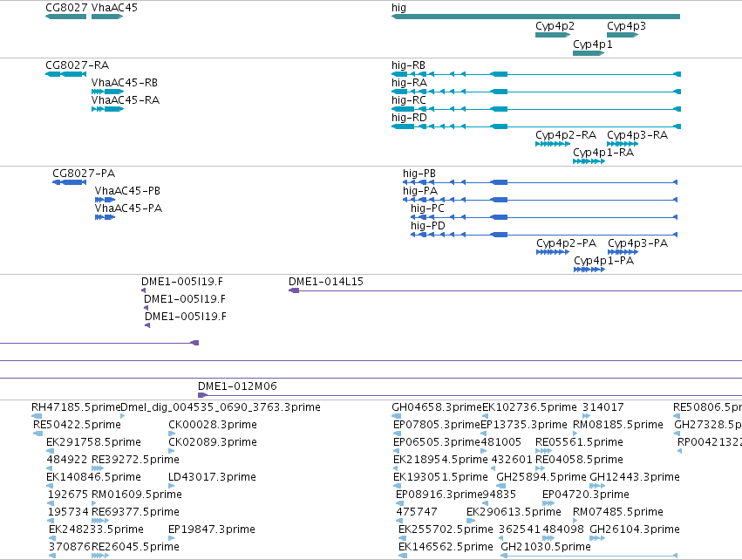Image resolution: width=742 pixels, height=560 pixels.
Task: Select the hig-RD transcript
Action: pyautogui.click(x=536, y=126)
